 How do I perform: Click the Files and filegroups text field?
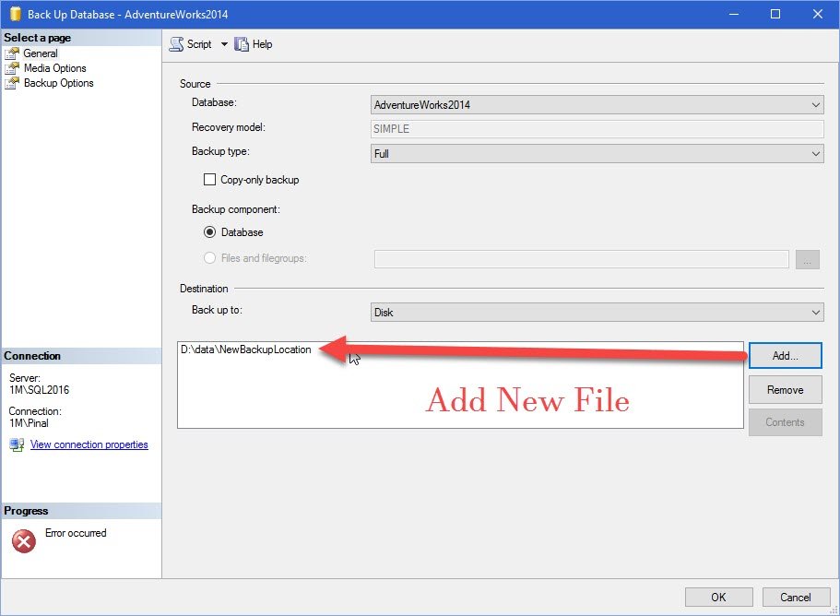pos(581,259)
